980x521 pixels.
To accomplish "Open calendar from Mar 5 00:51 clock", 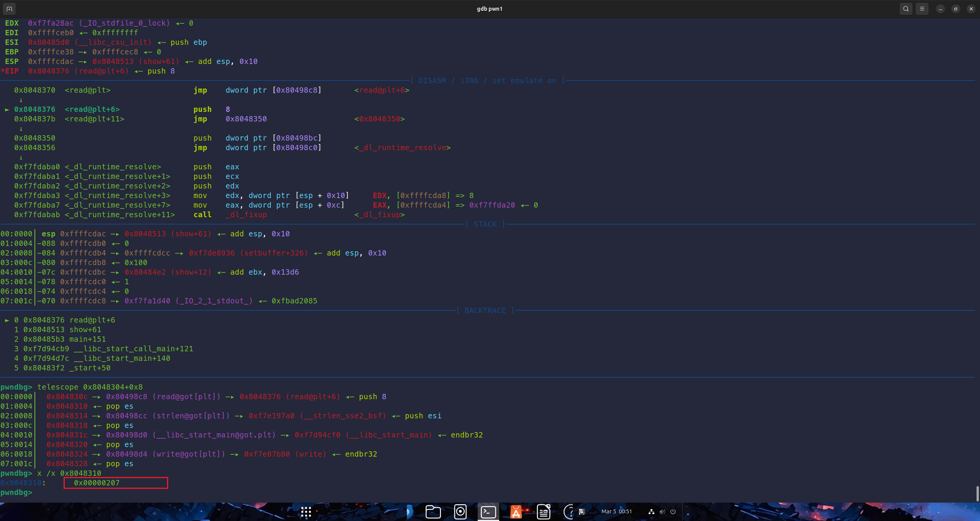I will click(x=616, y=511).
